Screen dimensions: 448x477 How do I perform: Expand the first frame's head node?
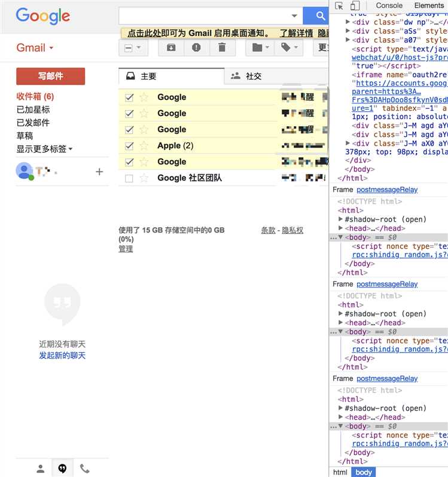pyautogui.click(x=340, y=228)
